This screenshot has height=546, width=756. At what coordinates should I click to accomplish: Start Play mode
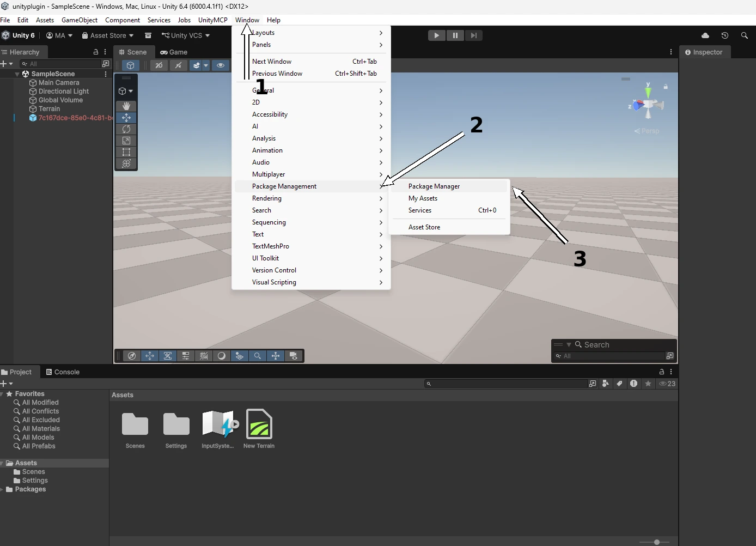click(x=436, y=35)
